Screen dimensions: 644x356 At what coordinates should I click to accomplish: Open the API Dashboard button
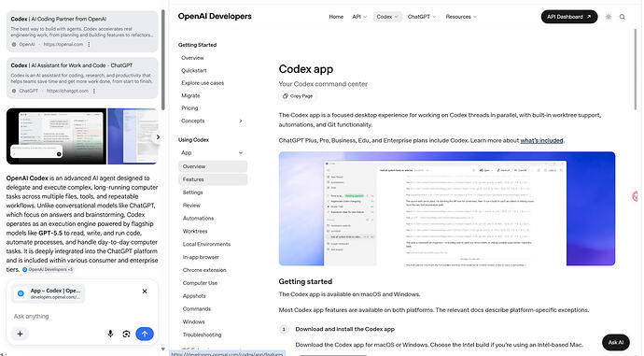click(568, 17)
